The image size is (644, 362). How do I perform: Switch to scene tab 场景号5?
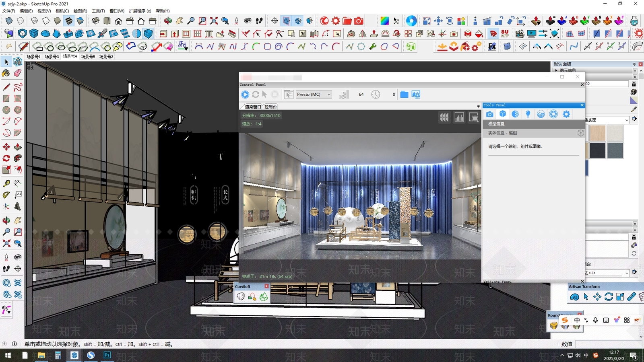pyautogui.click(x=88, y=57)
